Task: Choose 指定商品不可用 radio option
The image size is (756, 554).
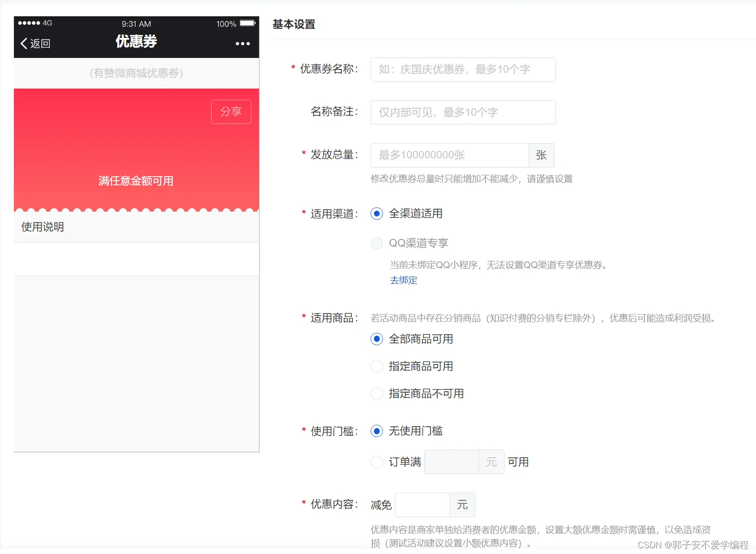Action: click(377, 394)
